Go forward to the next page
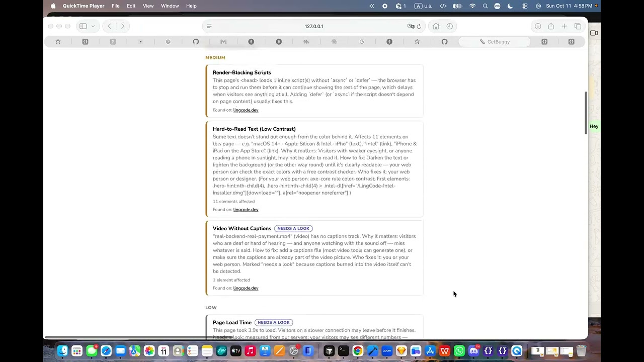Viewport: 644px width, 362px height. (122, 26)
